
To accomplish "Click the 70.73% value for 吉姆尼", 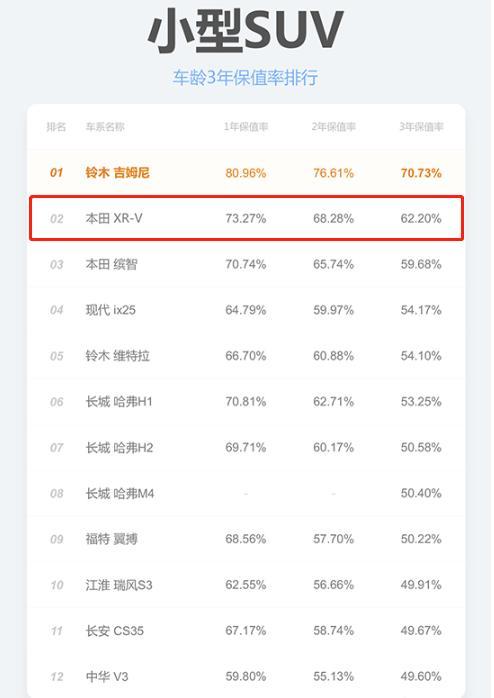I will pyautogui.click(x=421, y=173).
